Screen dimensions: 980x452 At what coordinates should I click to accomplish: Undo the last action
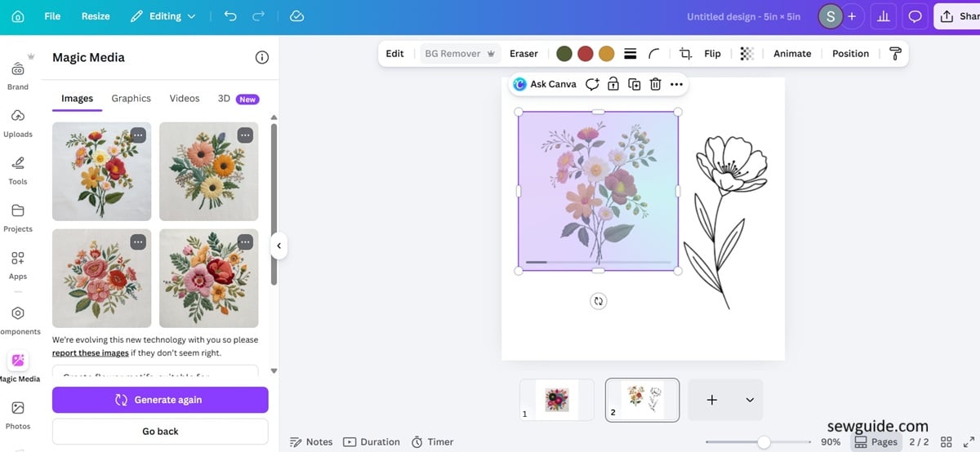click(x=230, y=16)
